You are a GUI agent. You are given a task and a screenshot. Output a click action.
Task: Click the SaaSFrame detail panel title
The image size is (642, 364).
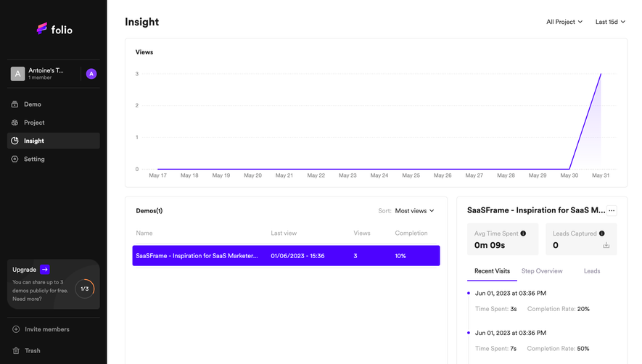[536, 210]
